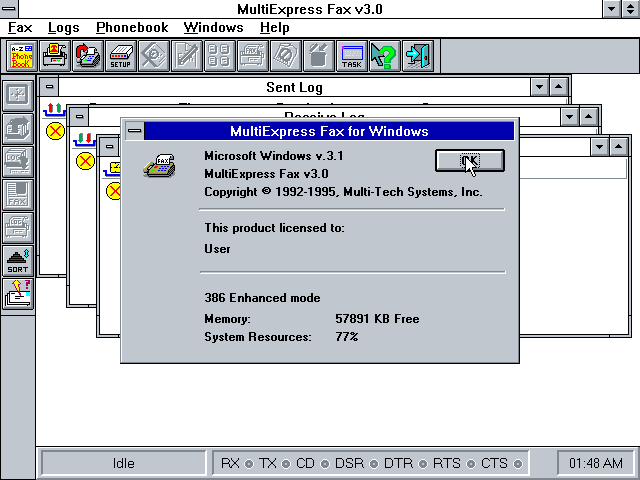Click the Copyright 1992-1995 Multi-Tech Systems line
This screenshot has height=480, width=640.
tap(343, 192)
